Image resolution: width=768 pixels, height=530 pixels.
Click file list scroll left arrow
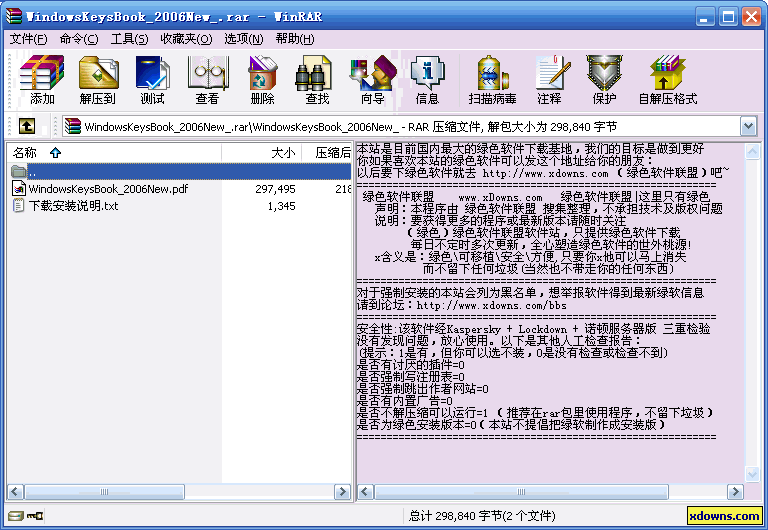pyautogui.click(x=15, y=491)
